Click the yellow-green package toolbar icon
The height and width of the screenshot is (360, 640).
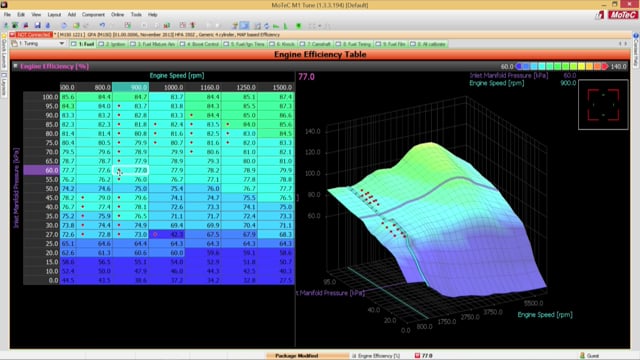(76, 25)
